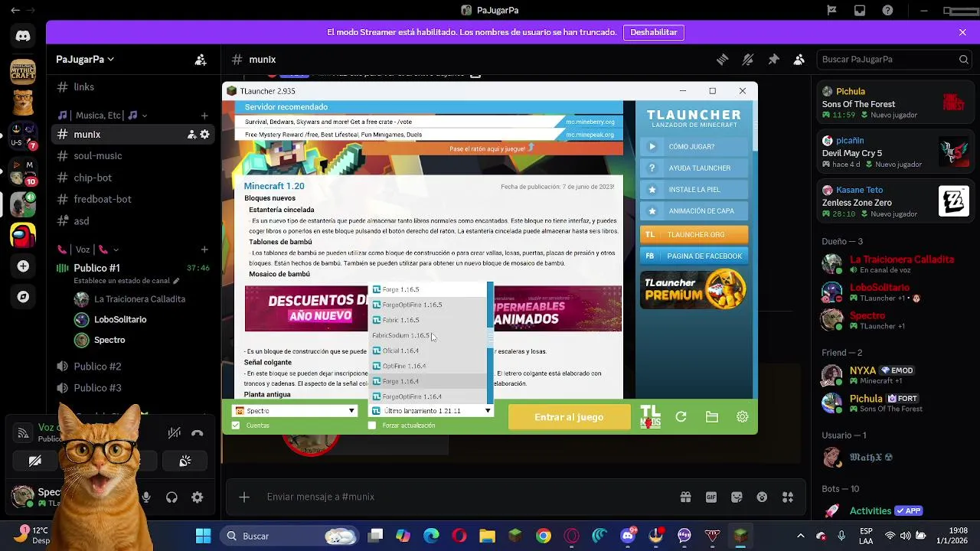Select Fabric 1.16.5 version
This screenshot has width=980, height=551.
click(x=427, y=320)
